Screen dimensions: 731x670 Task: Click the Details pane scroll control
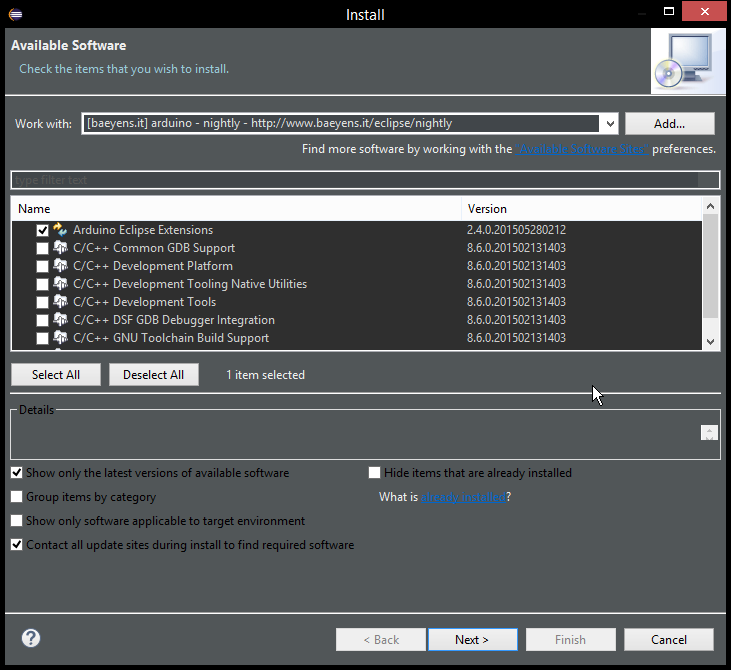709,433
